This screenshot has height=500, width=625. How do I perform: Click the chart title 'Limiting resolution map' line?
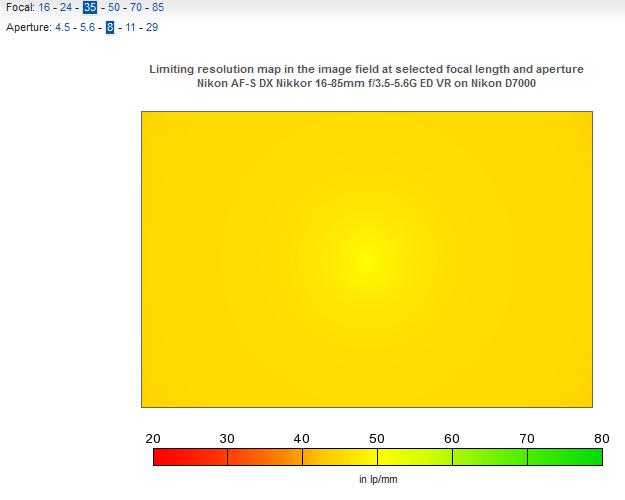(366, 69)
